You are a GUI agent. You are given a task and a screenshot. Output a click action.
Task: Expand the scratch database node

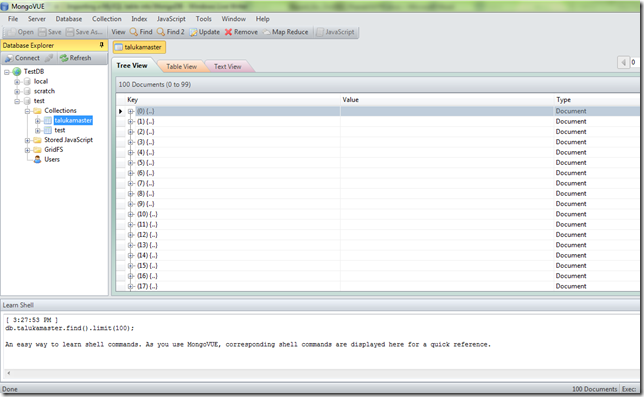click(x=17, y=92)
